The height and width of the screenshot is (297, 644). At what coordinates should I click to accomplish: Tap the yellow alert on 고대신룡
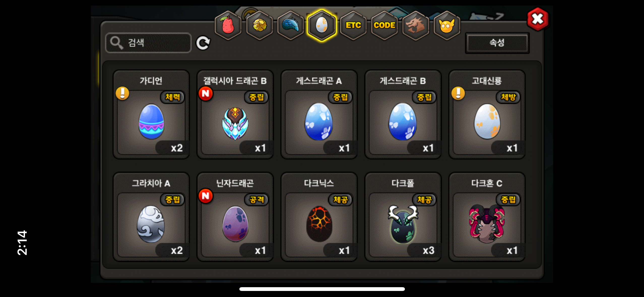(x=458, y=93)
